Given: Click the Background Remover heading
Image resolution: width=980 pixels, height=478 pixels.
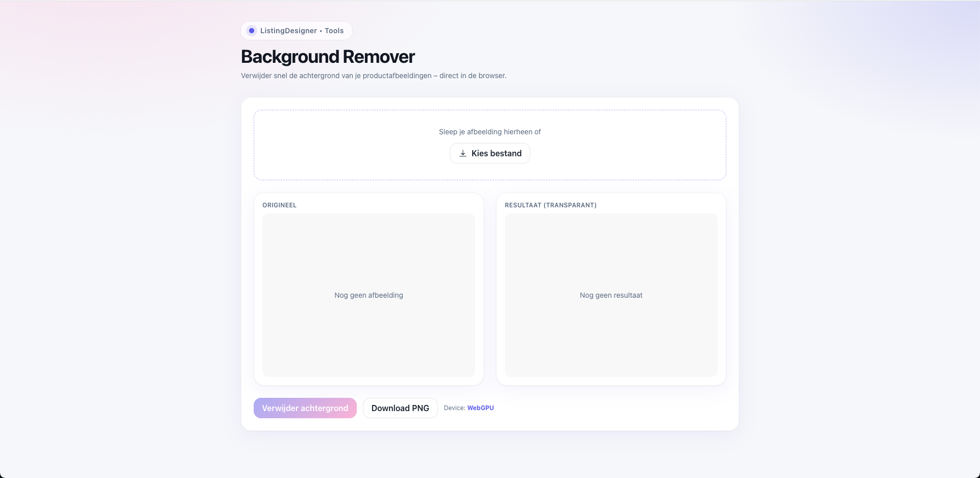Looking at the screenshot, I should pyautogui.click(x=328, y=57).
